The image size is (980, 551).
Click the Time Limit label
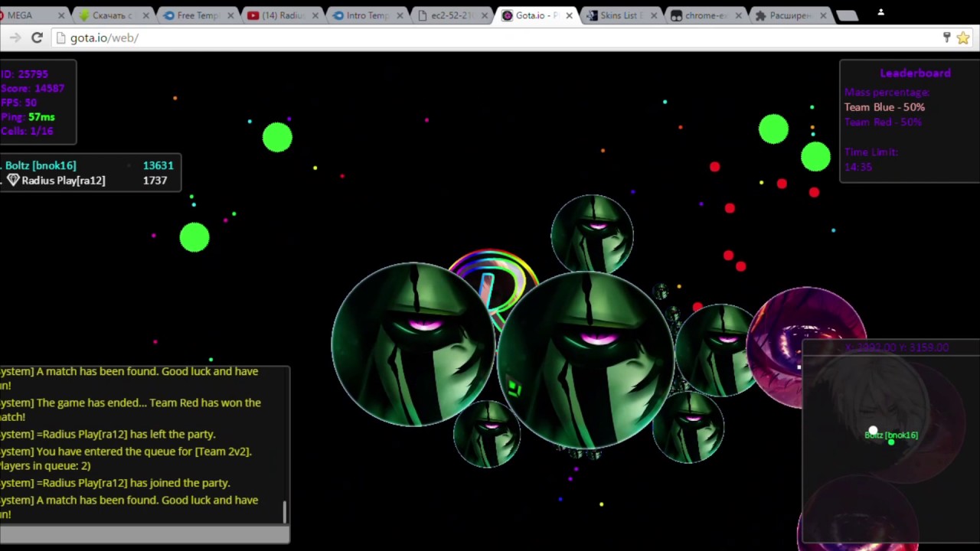click(x=871, y=152)
